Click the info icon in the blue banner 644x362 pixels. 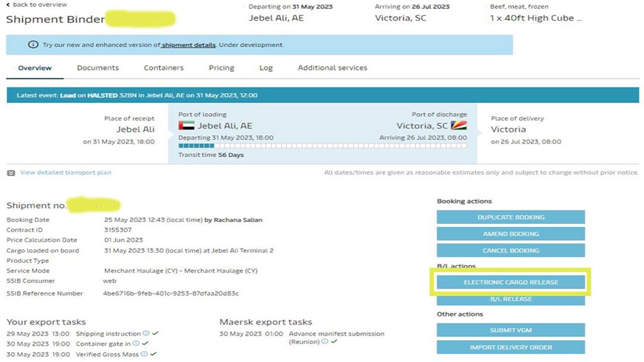coord(33,45)
